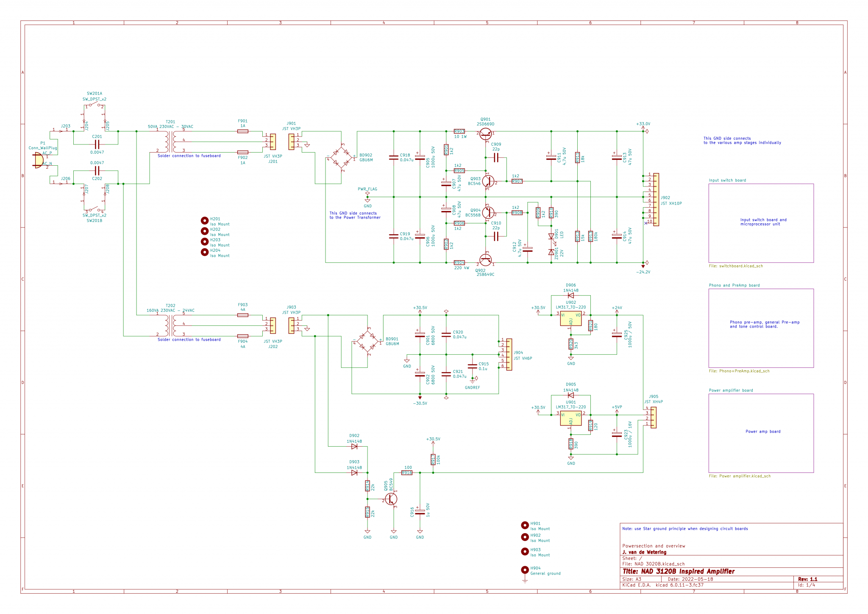Click the File: Power amplifier.kicad_sch label
The height and width of the screenshot is (614, 868).
tap(740, 476)
